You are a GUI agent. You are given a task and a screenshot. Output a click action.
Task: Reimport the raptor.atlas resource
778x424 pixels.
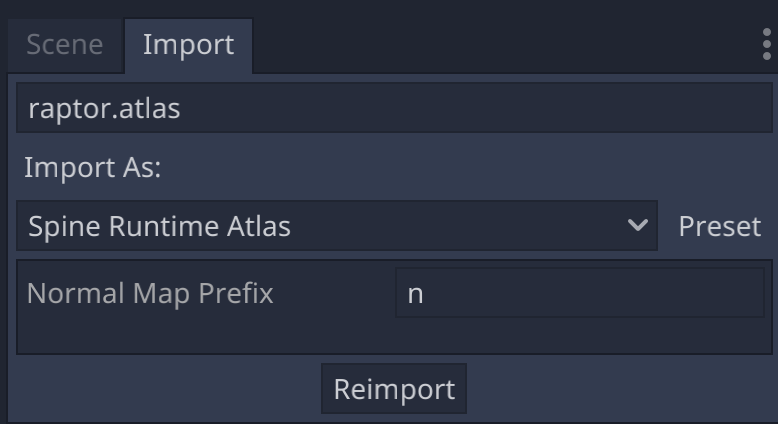[x=394, y=389]
